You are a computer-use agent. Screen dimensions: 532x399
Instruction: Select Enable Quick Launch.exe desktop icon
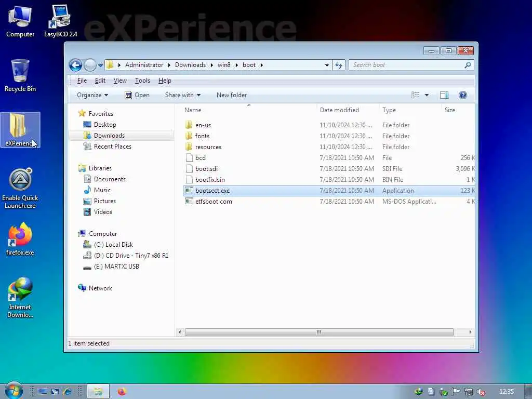[20, 189]
